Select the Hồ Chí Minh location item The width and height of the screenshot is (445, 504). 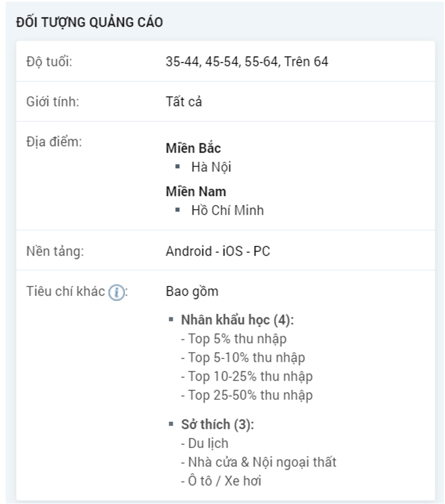227,211
